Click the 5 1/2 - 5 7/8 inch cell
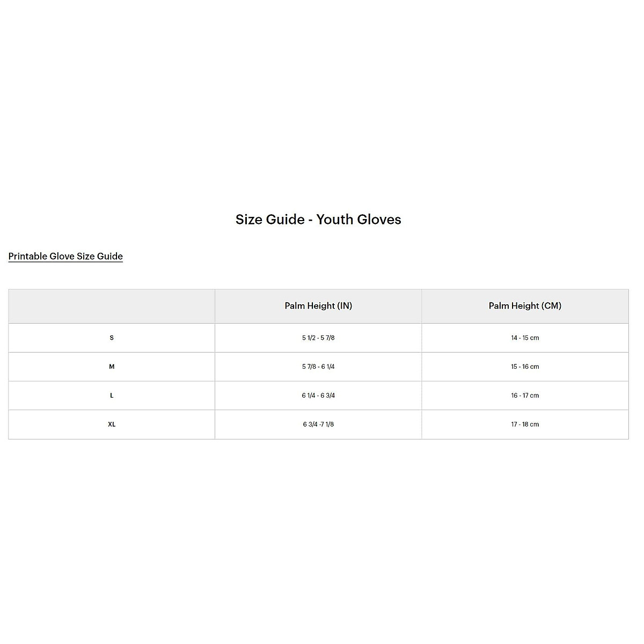 (x=318, y=338)
